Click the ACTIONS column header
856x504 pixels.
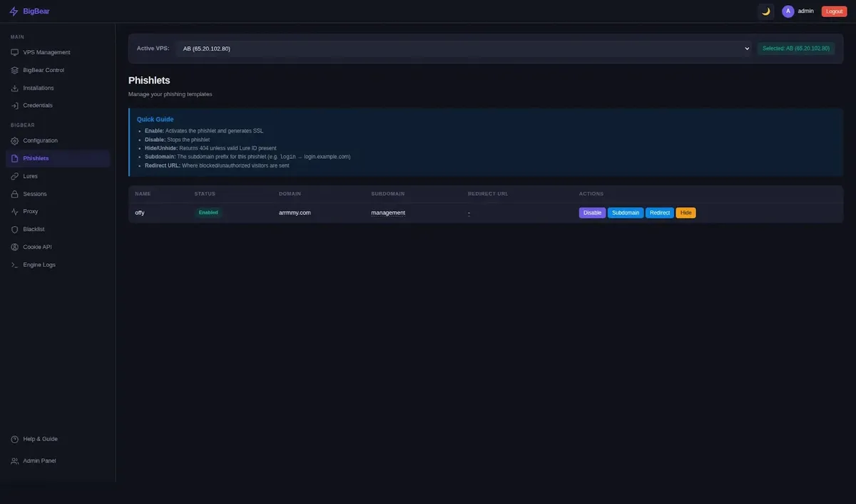(591, 194)
